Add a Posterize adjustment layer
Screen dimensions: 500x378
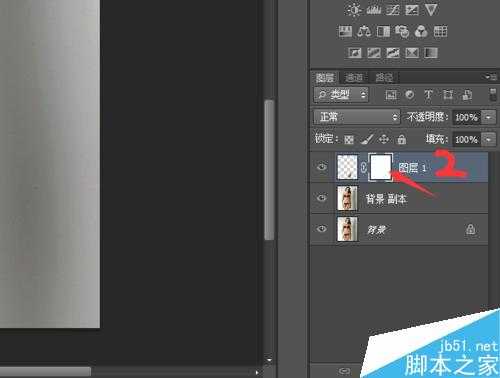pyautogui.click(x=374, y=53)
